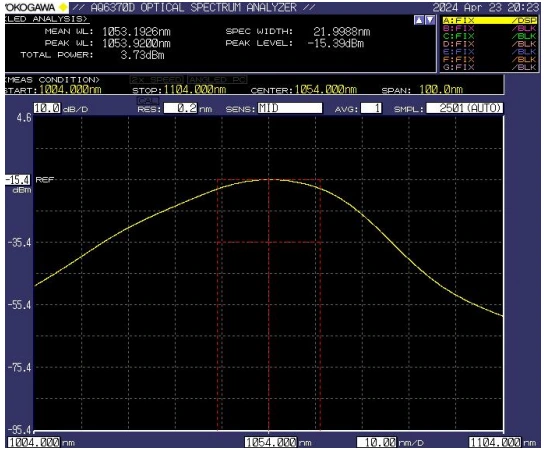
Task: Click the 1004.000 nm start wavelength box
Action: [x=34, y=442]
